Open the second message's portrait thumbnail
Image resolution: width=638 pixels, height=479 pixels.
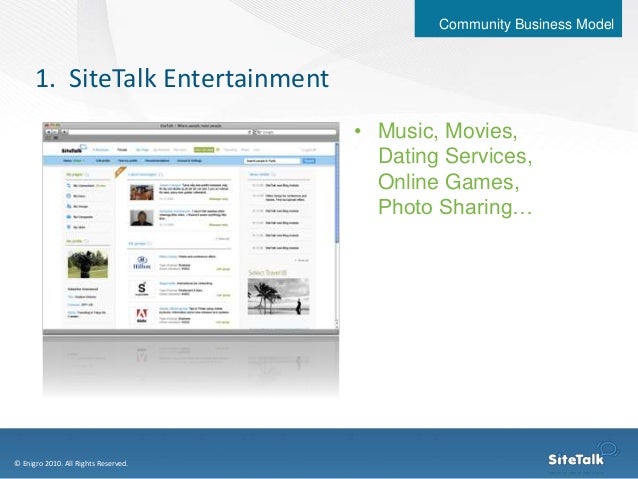click(x=142, y=218)
